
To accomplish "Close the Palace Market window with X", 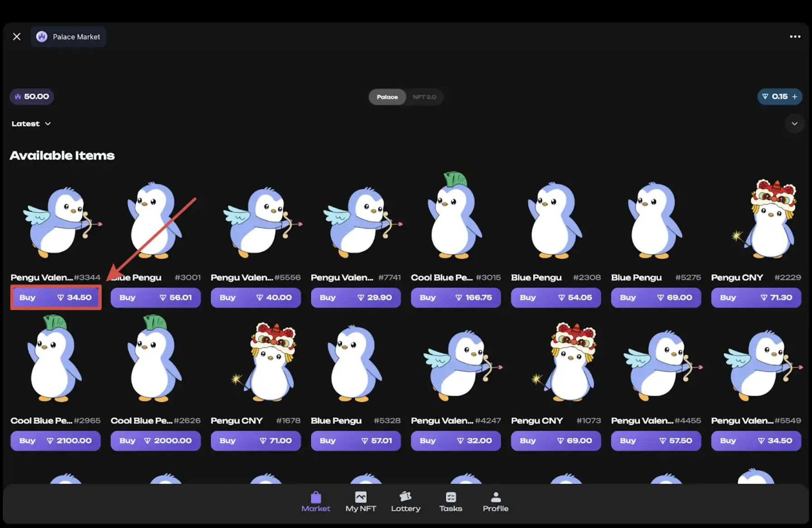I will tap(17, 36).
